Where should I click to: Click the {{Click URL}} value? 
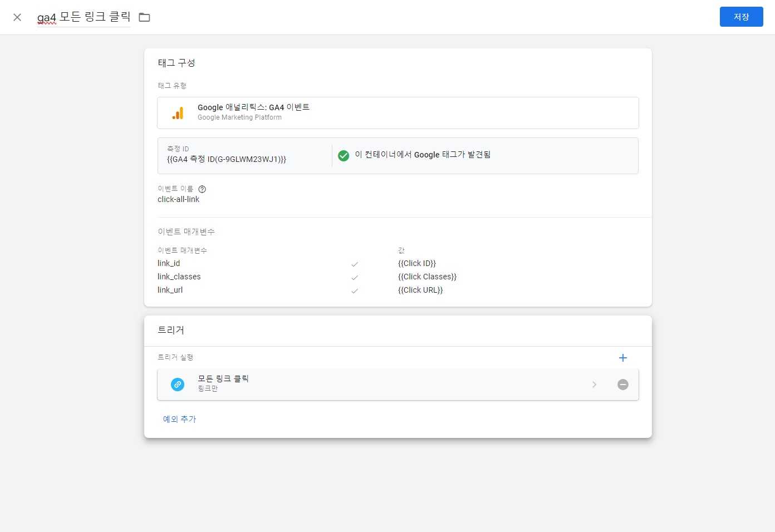tap(420, 290)
